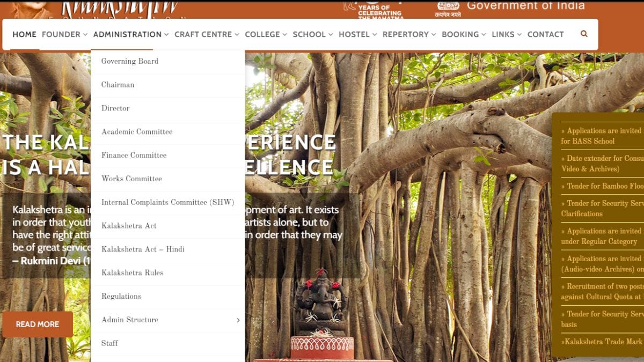The height and width of the screenshot is (362, 644).
Task: Open the Kalakshetra Trade Mark link
Action: coord(603,342)
